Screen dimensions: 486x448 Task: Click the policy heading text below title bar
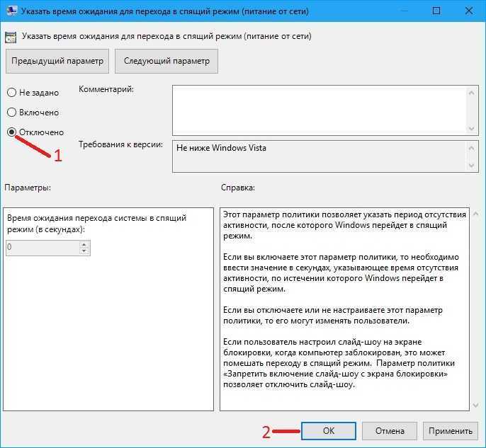[x=166, y=36]
